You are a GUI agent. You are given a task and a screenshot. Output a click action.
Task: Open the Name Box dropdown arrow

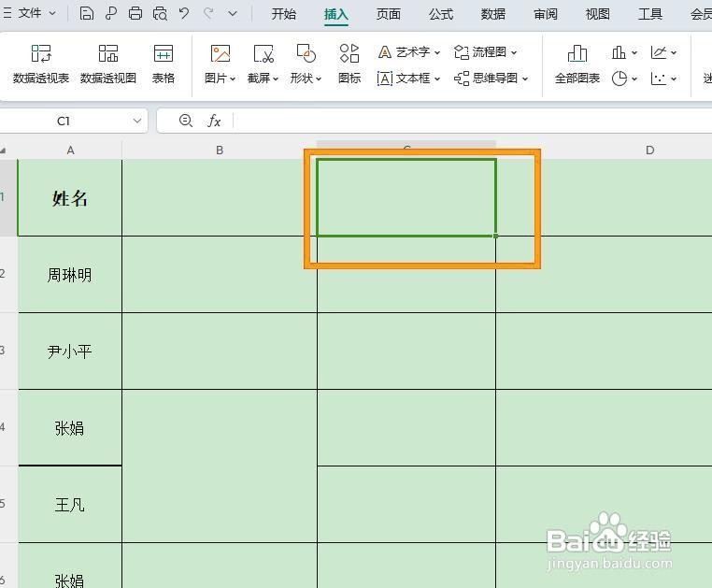click(137, 121)
